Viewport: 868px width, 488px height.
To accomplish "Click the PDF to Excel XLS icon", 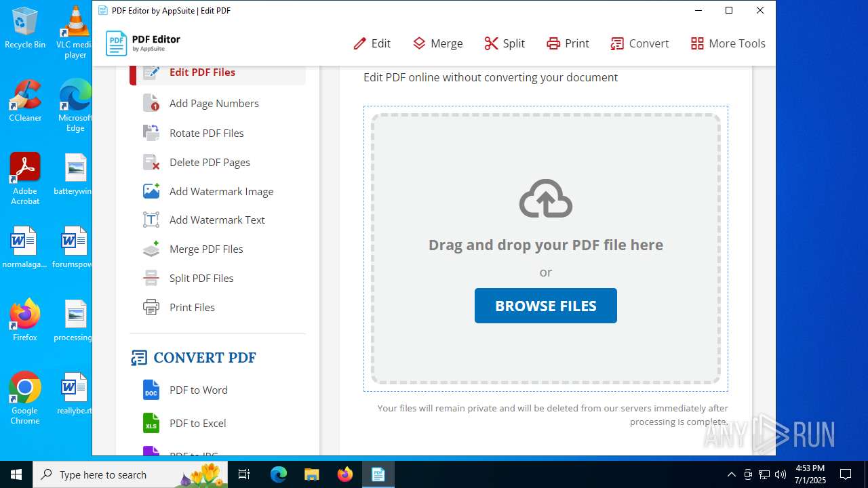I will (x=151, y=423).
